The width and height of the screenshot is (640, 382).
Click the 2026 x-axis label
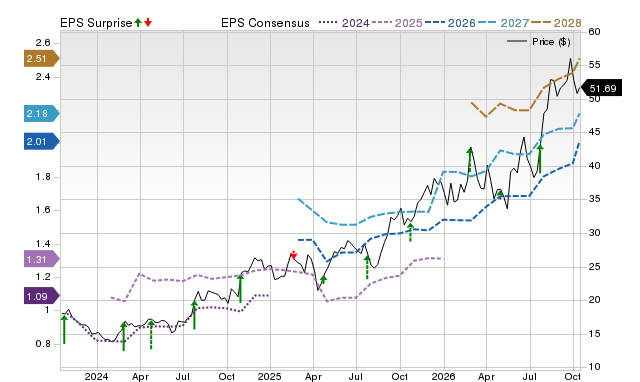pos(443,376)
